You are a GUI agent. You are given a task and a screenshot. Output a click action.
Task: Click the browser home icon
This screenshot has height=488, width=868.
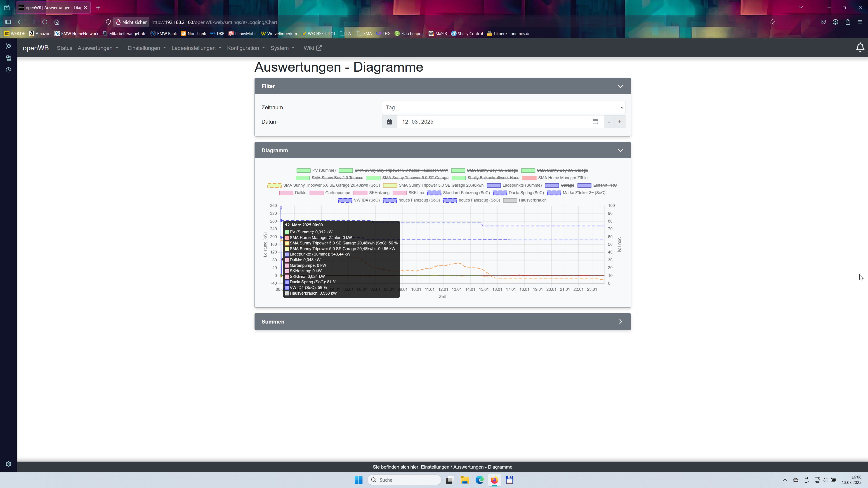tap(57, 22)
